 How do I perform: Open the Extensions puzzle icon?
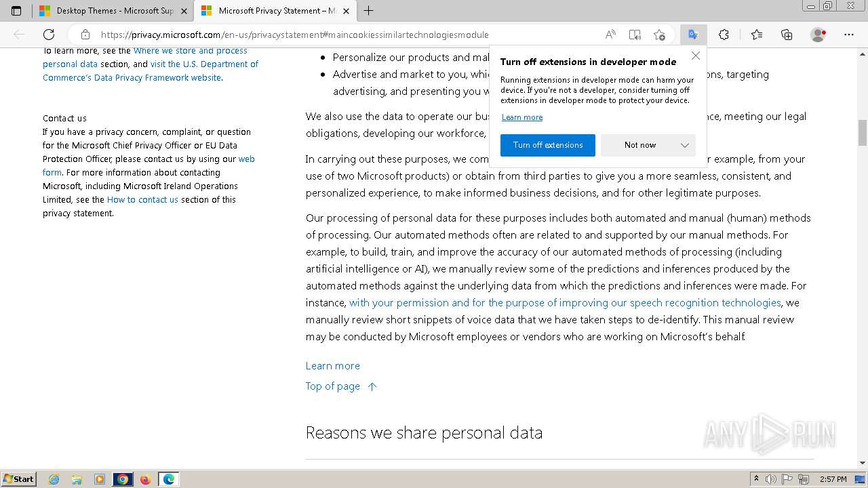pos(724,35)
